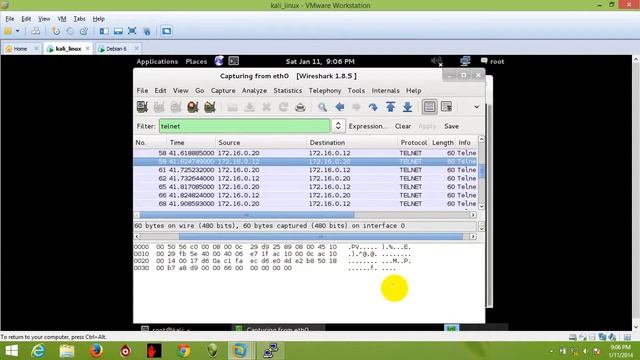Go to the first packet
This screenshot has width=640, height=360.
point(390,107)
